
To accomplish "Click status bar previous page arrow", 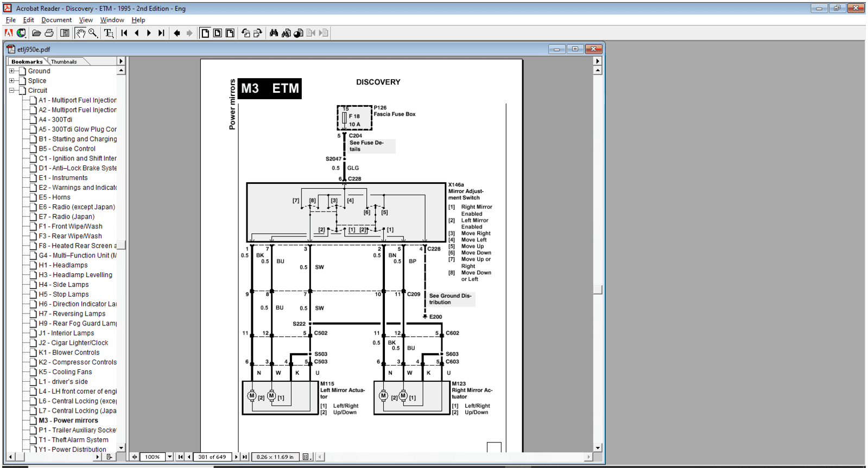I will pos(189,457).
